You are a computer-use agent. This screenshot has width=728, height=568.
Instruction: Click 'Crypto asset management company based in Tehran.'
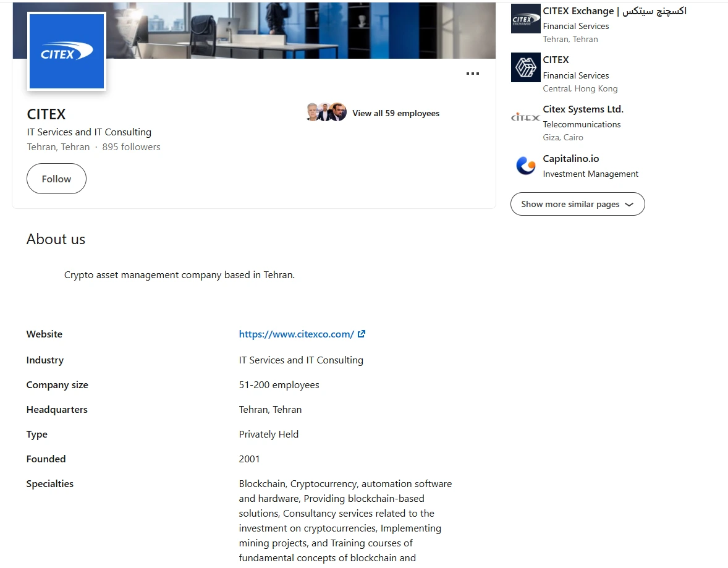pyautogui.click(x=179, y=274)
